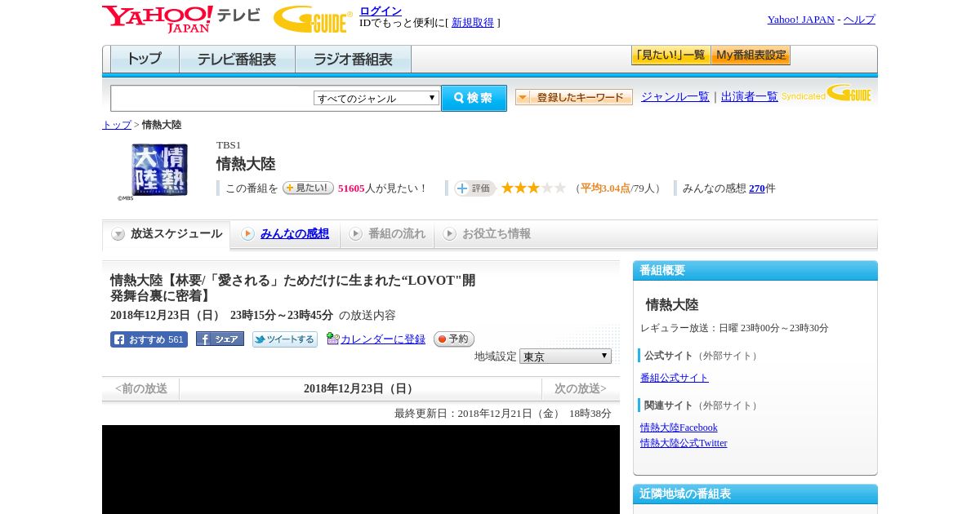This screenshot has width=980, height=514.
Task: Click the 2018年12月23日(日) date bar text
Action: [360, 389]
